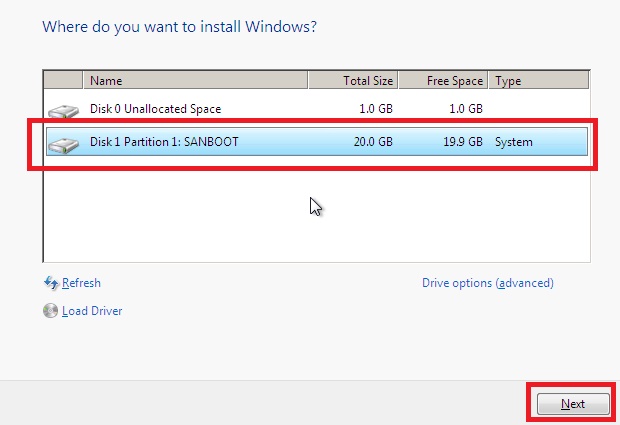
Task: Click the Load Driver disc icon
Action: (x=50, y=311)
